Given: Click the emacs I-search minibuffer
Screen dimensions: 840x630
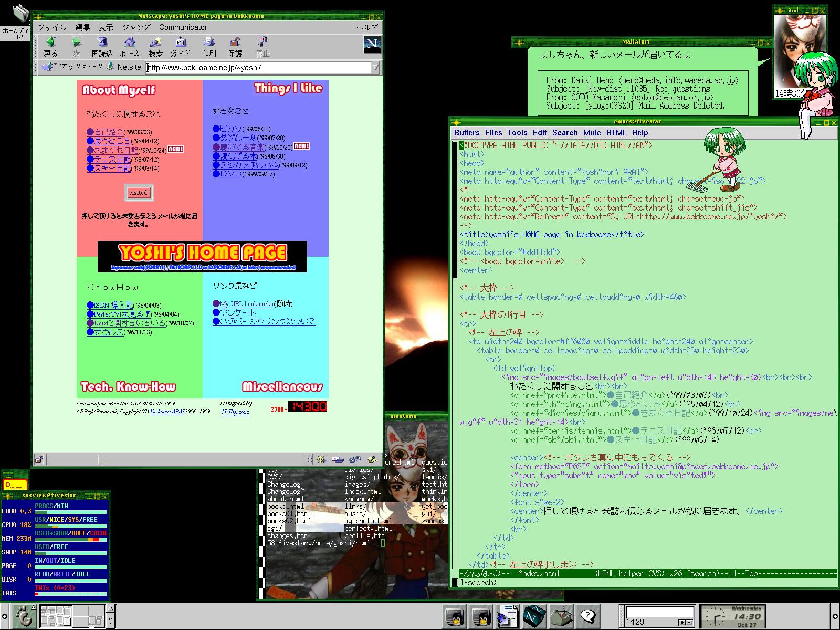Looking at the screenshot, I should click(x=648, y=583).
